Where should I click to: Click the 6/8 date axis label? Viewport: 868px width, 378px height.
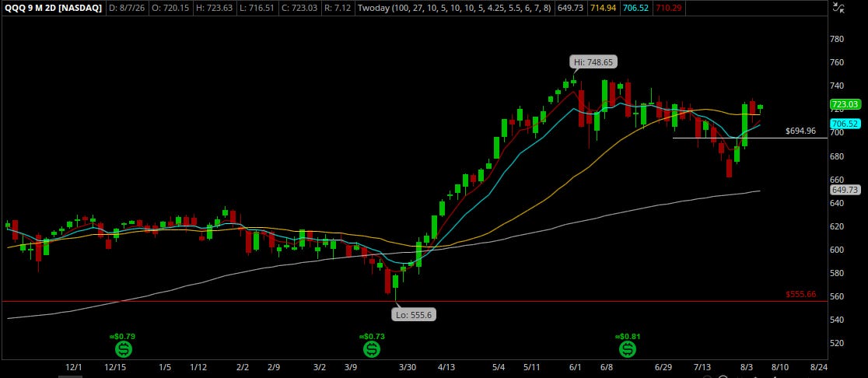[607, 367]
